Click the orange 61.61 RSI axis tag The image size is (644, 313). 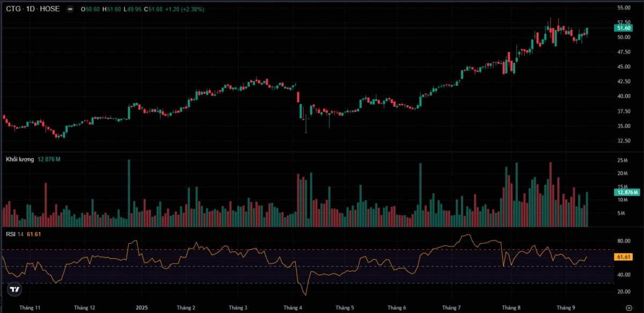[623, 258]
